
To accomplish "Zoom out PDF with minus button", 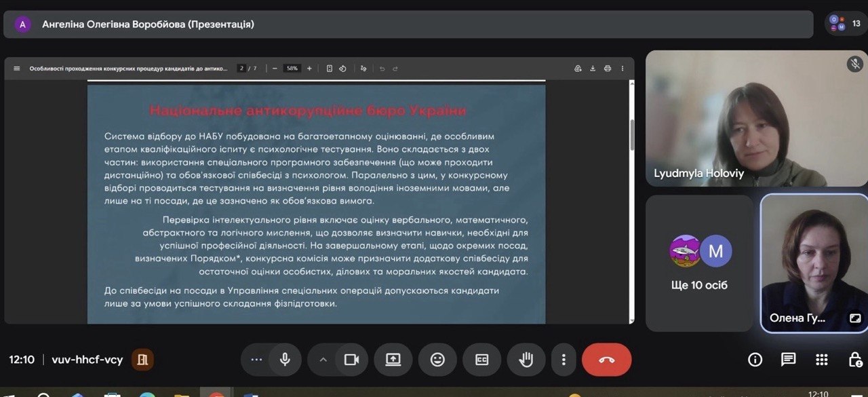I will point(275,69).
